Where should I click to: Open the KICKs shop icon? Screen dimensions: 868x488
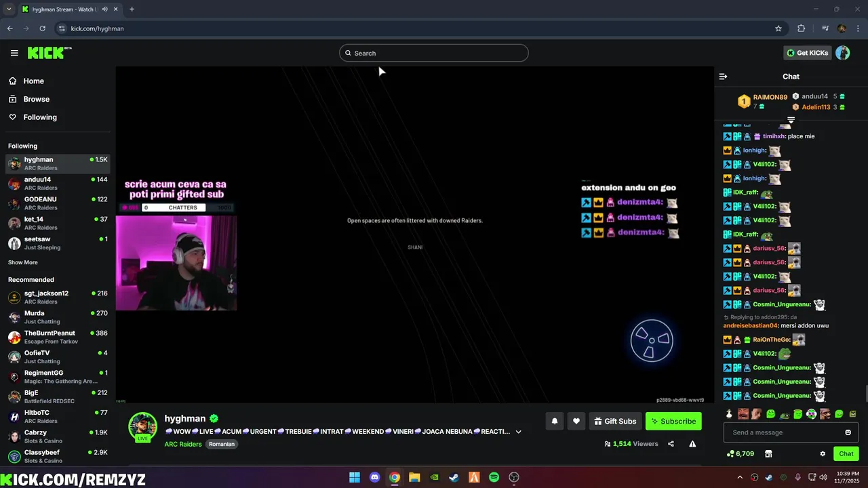tap(768, 453)
